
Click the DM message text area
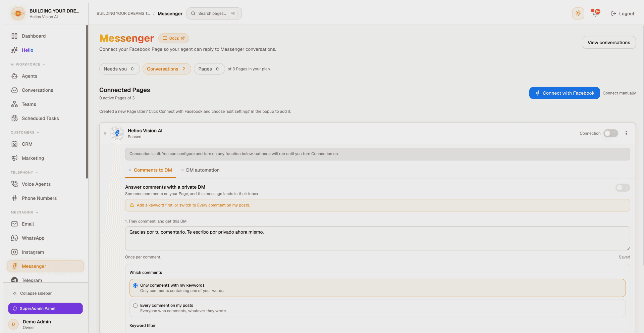click(x=377, y=238)
